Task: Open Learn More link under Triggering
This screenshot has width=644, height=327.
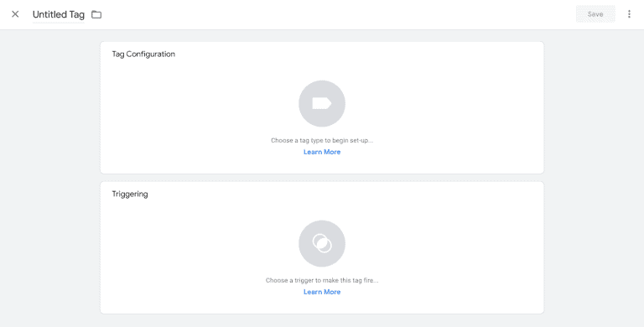Action: [322, 292]
